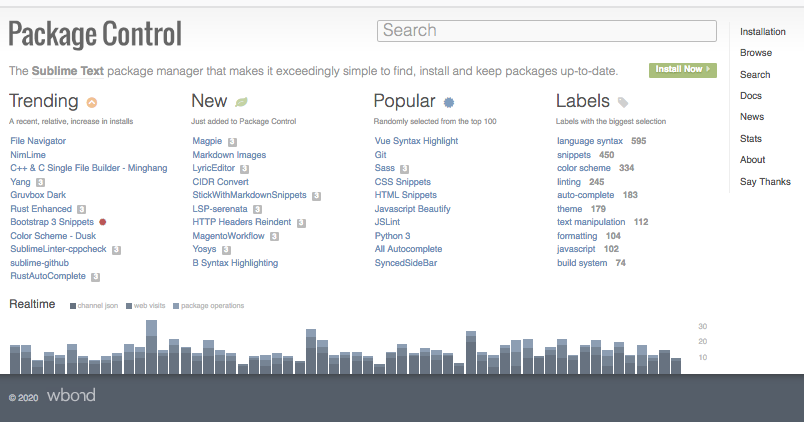Focus the Search input field
Viewport: 804px width, 422px height.
click(547, 31)
